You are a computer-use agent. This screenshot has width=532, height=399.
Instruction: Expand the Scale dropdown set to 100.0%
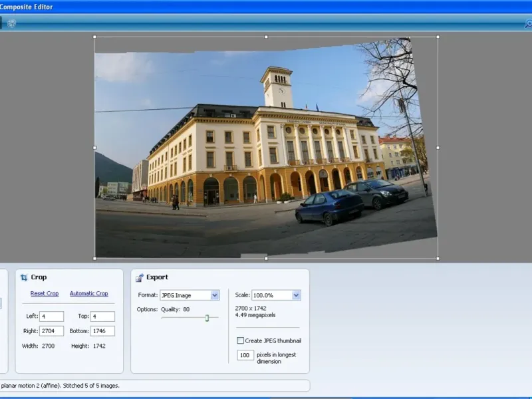click(x=276, y=295)
